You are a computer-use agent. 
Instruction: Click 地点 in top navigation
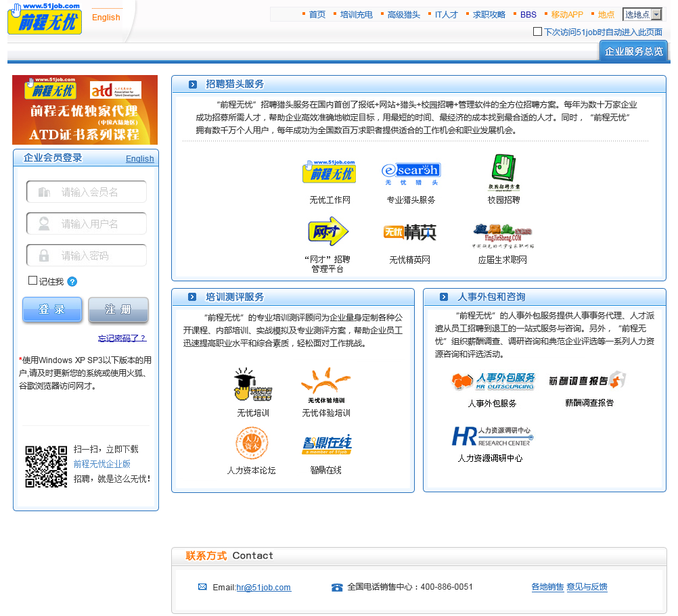pos(606,15)
